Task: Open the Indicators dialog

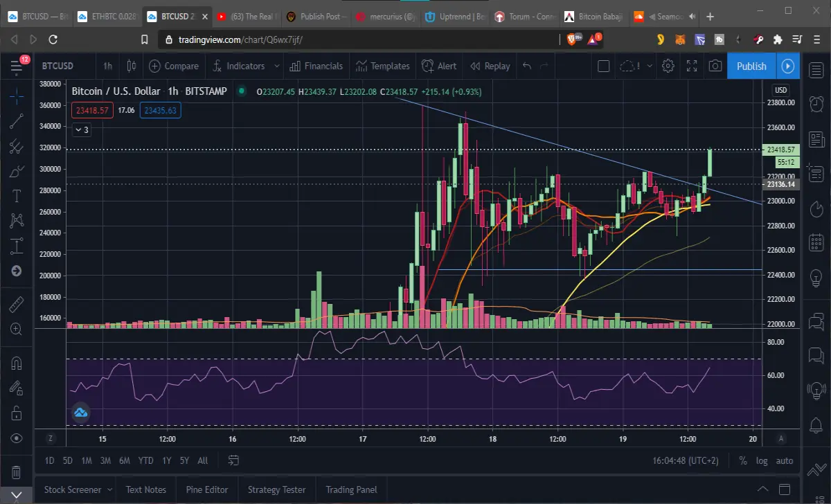Action: [x=239, y=66]
